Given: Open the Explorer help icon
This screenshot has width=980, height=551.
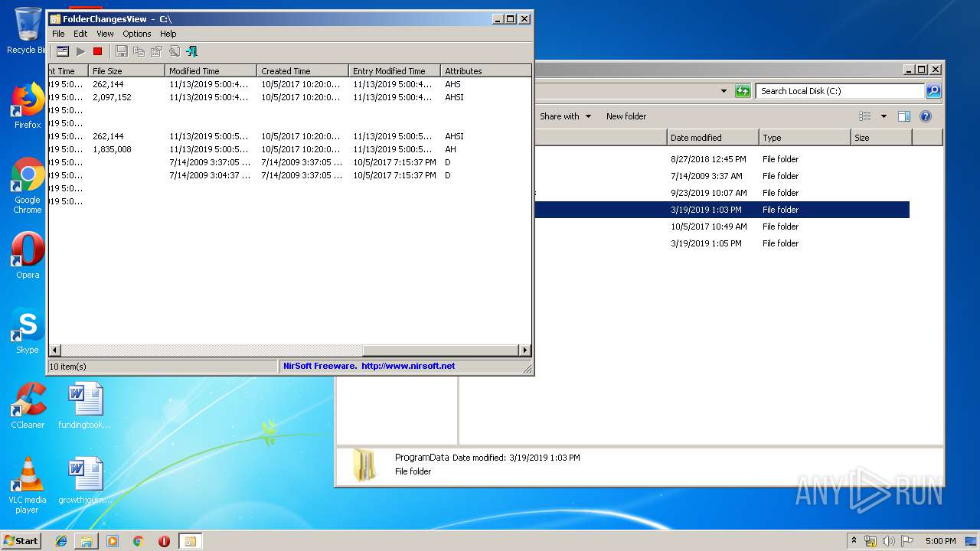Looking at the screenshot, I should click(925, 116).
